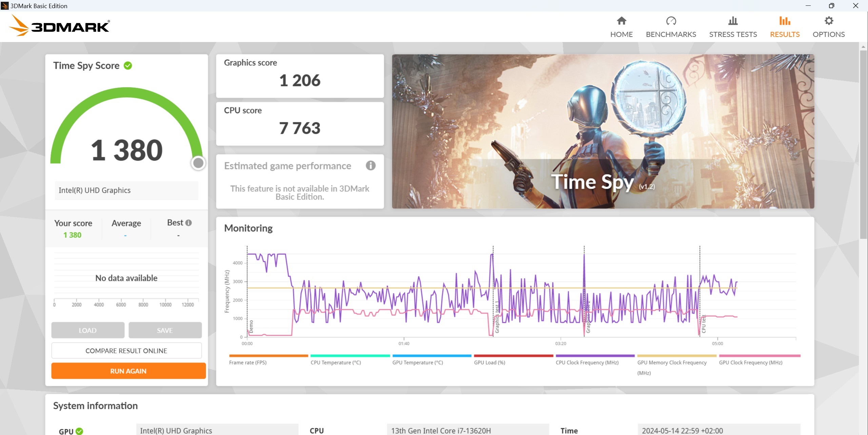The height and width of the screenshot is (435, 868).
Task: Click the green check next to GPU
Action: pos(79,431)
